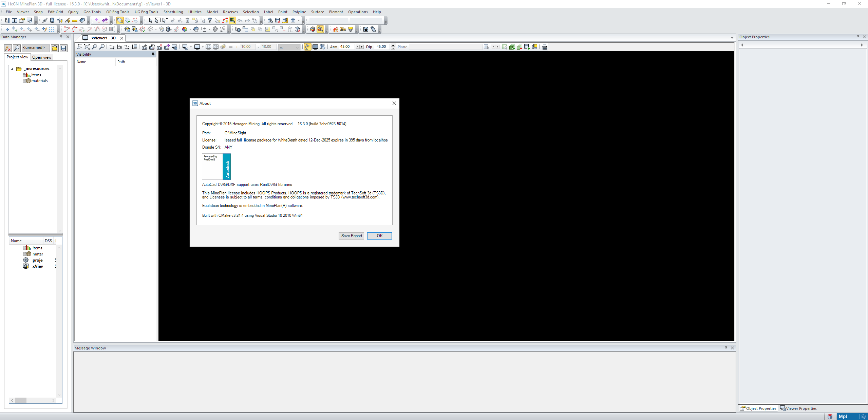Open dropdown arrow next to overlapping squares icon
The height and width of the screenshot is (420, 868).
coord(209,29)
